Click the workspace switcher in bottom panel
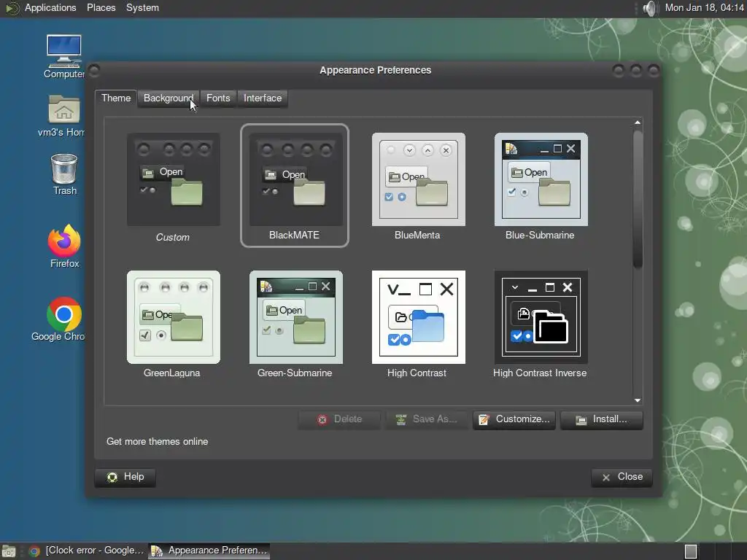Screen dimensions: 747x560 pyautogui.click(x=713, y=551)
